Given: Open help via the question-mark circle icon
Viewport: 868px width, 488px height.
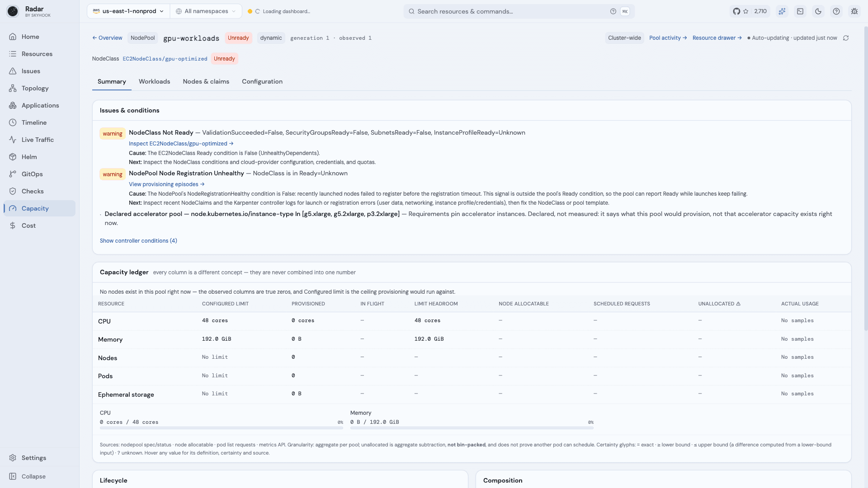Looking at the screenshot, I should [836, 11].
